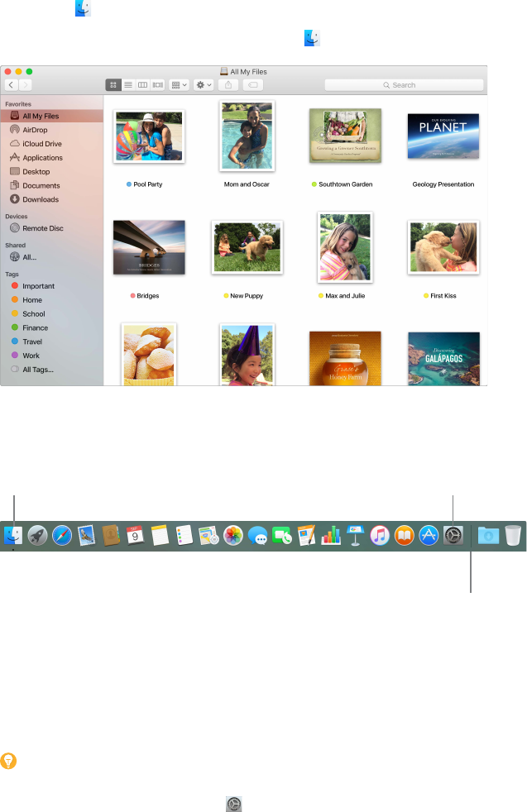Open the Trash in the Dock
This screenshot has width=527, height=812.
tap(514, 536)
